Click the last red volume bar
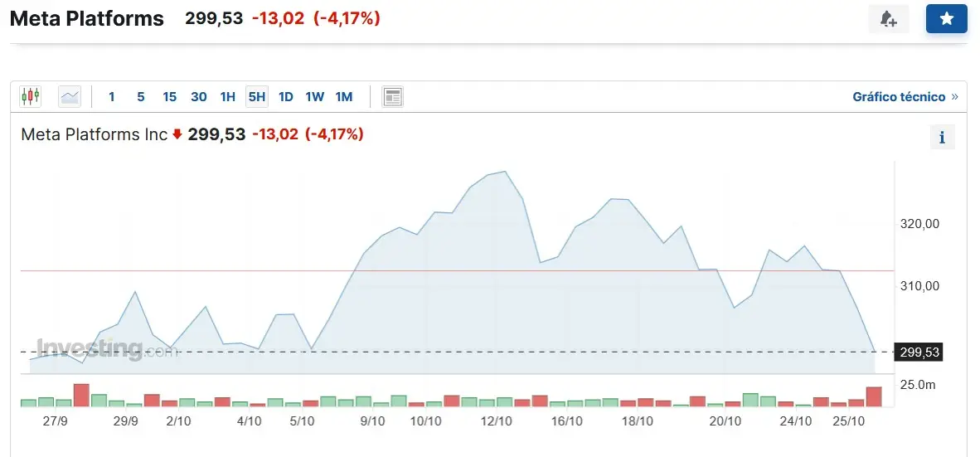Screen dimensions: 980x457 click(874, 396)
